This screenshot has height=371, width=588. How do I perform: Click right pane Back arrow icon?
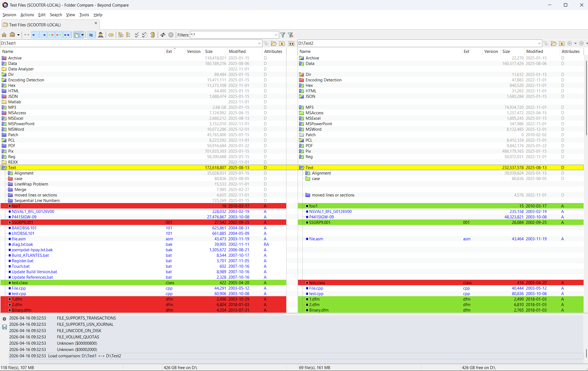[570, 43]
